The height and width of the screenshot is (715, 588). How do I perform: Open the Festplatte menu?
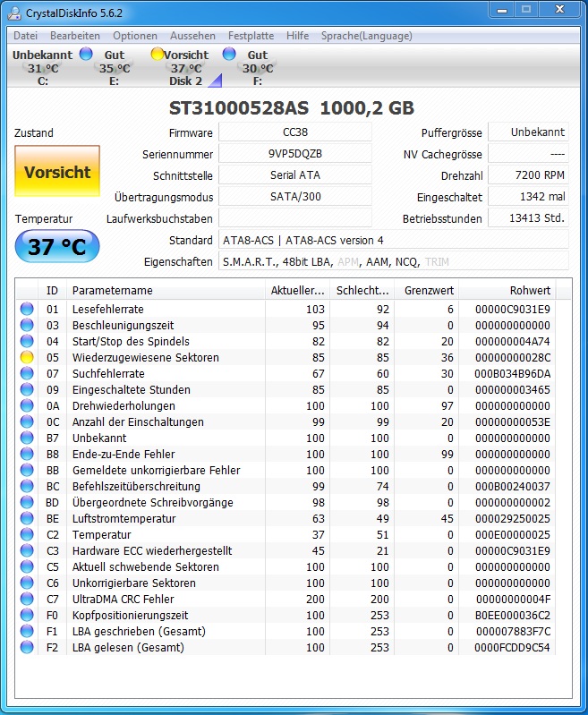pos(251,36)
